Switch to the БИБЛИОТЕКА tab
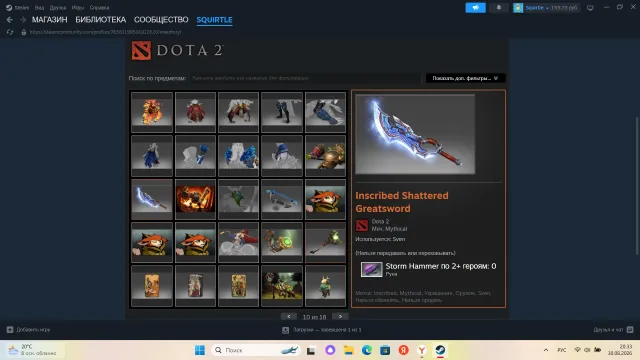640x360 pixels. click(100, 20)
